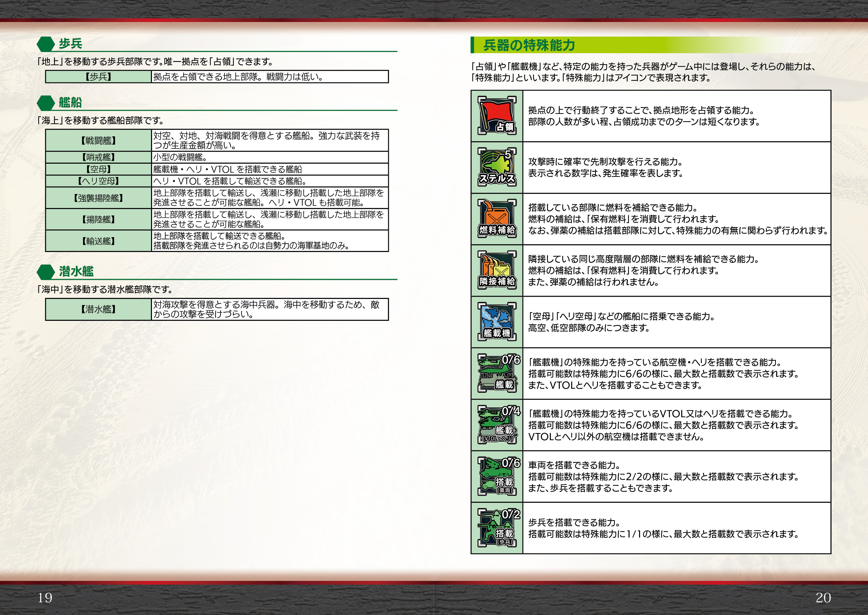The height and width of the screenshot is (615, 868).
Task: Click the 艦載機 carrier aircraft icon
Action: click(497, 321)
